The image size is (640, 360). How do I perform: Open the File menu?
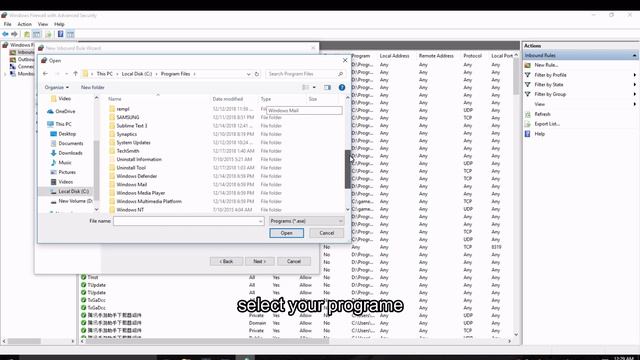pyautogui.click(x=7, y=24)
